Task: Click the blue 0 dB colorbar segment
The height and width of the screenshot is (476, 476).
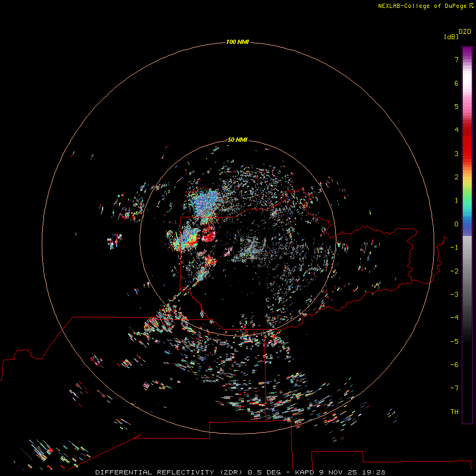Action: (467, 224)
